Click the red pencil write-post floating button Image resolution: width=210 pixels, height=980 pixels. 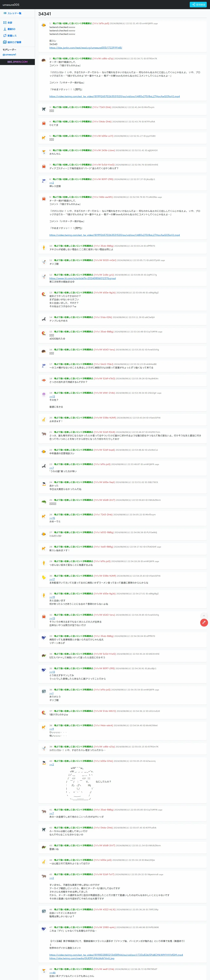pyautogui.click(x=204, y=622)
